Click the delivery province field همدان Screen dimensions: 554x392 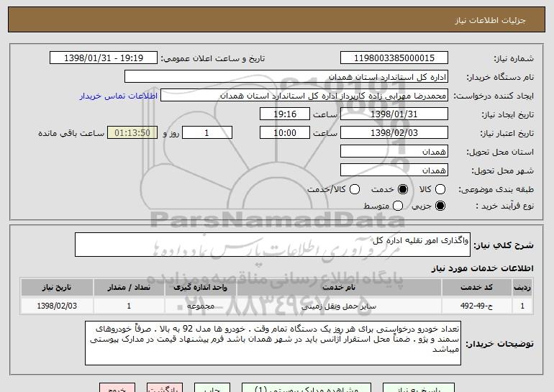coord(394,152)
